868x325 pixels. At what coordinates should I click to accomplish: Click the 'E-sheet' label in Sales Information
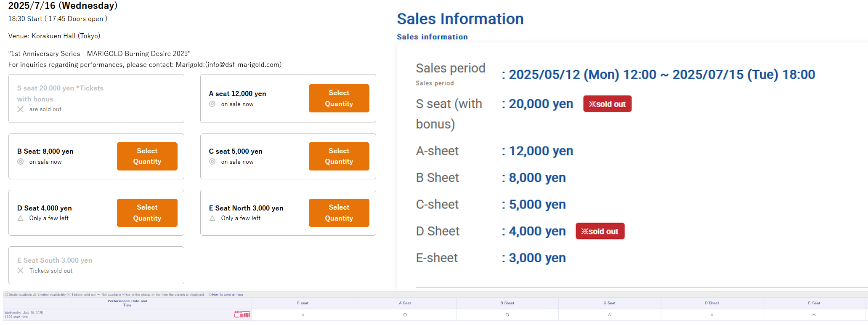tap(437, 258)
